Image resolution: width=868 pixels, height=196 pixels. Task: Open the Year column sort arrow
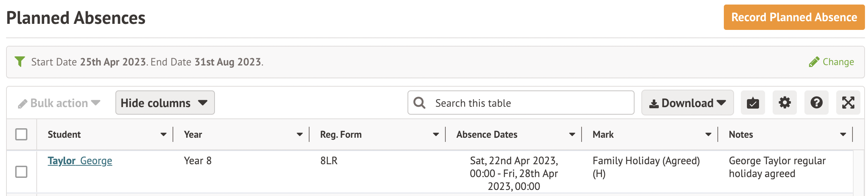click(300, 134)
